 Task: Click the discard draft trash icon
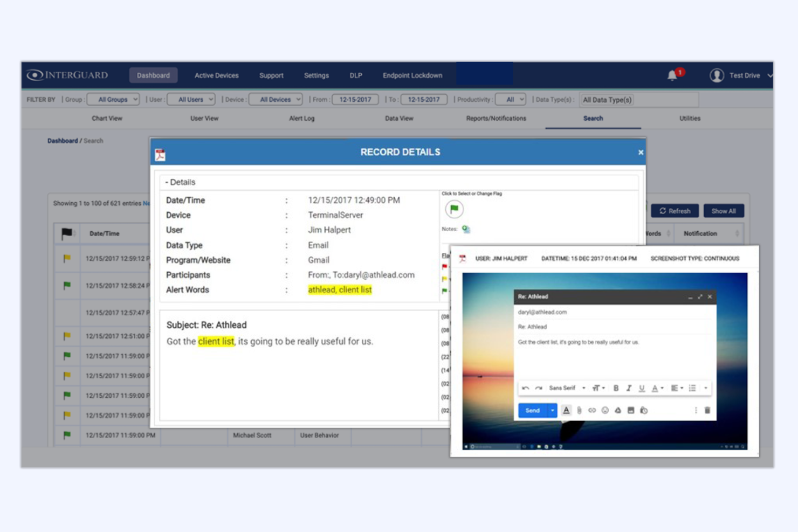(x=707, y=410)
